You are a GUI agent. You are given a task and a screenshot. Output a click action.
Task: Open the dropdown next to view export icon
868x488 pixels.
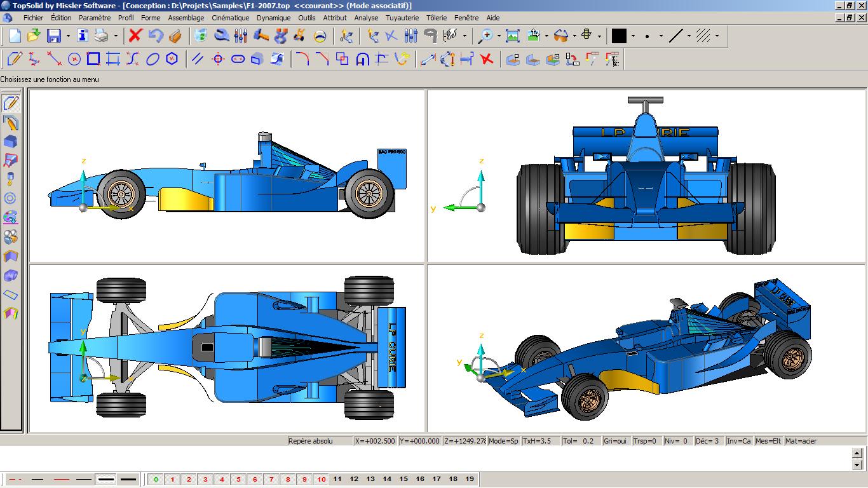[546, 36]
